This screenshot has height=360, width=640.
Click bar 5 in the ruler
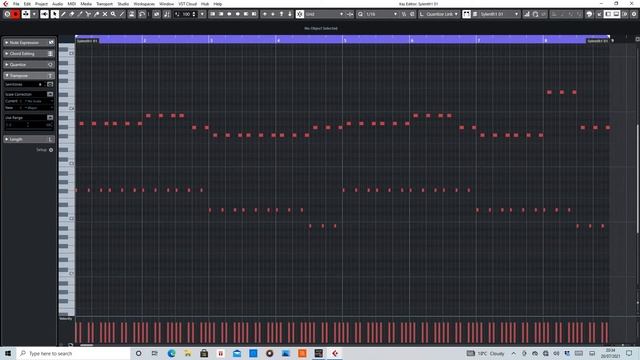point(345,40)
